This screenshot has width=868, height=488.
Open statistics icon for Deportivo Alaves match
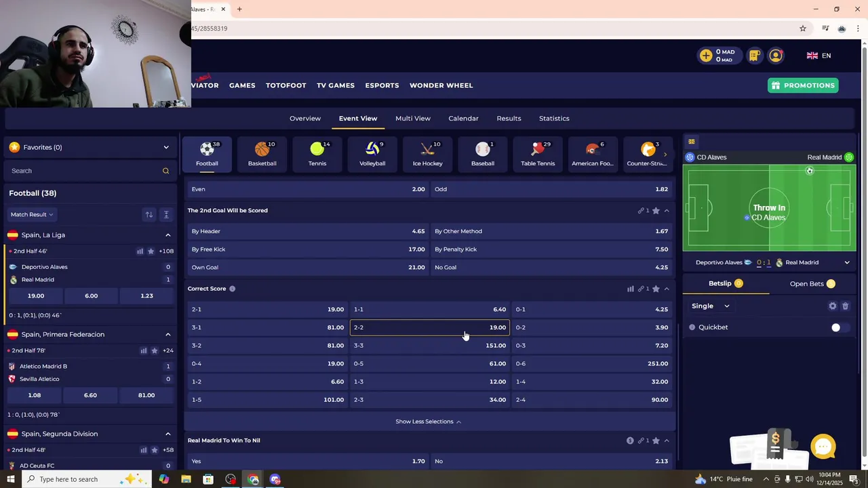(x=140, y=251)
